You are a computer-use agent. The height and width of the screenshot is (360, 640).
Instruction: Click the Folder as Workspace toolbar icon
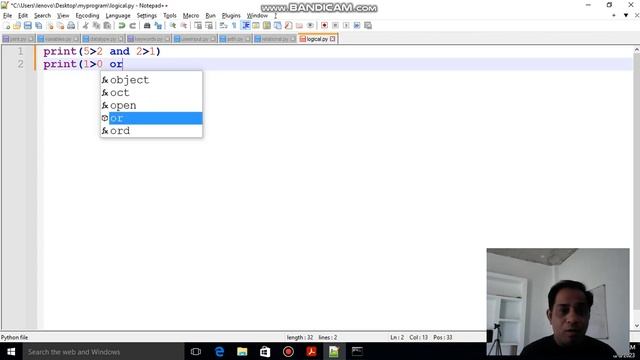coord(299,26)
